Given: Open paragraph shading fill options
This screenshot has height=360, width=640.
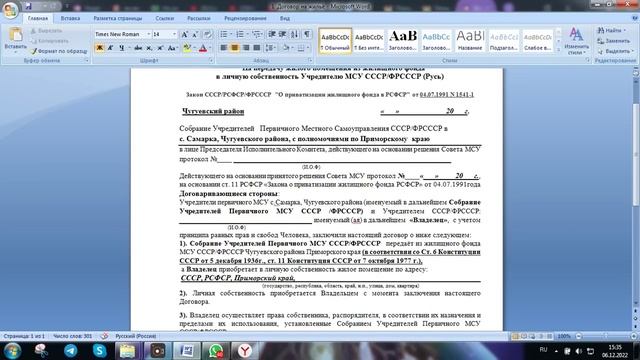Looking at the screenshot, I should point(286,48).
